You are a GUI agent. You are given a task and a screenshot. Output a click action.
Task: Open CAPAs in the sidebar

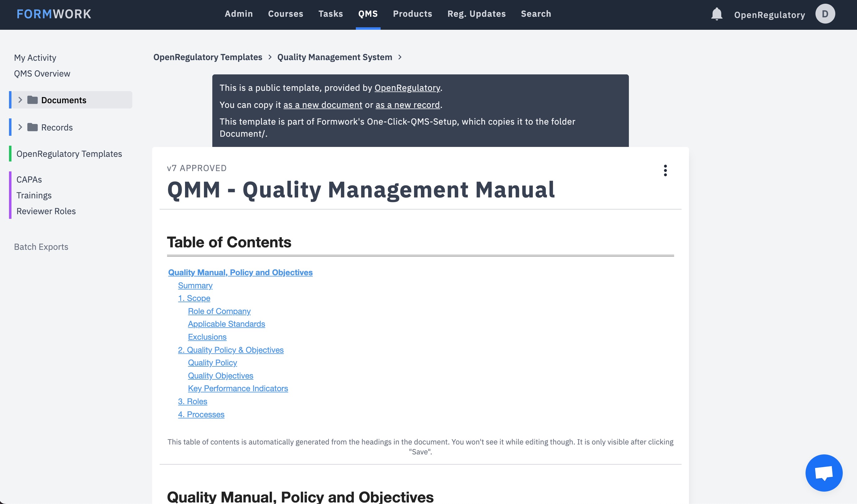tap(29, 179)
